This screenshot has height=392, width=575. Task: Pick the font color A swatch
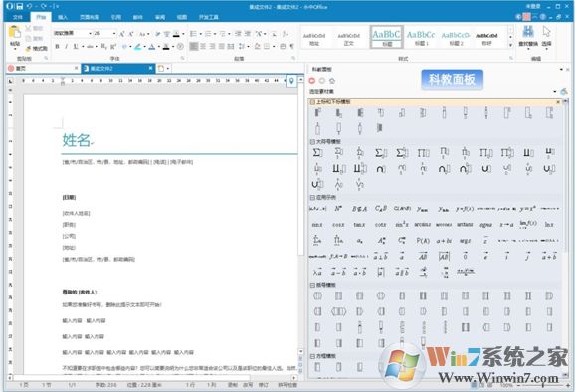coord(152,47)
